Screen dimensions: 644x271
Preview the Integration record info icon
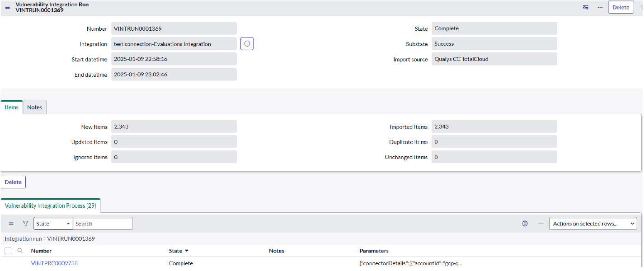point(247,44)
